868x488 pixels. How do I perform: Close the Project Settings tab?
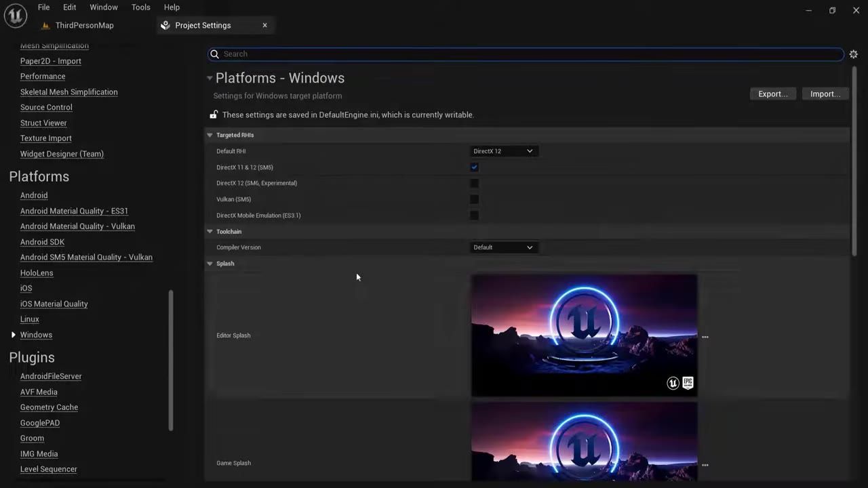pos(264,25)
